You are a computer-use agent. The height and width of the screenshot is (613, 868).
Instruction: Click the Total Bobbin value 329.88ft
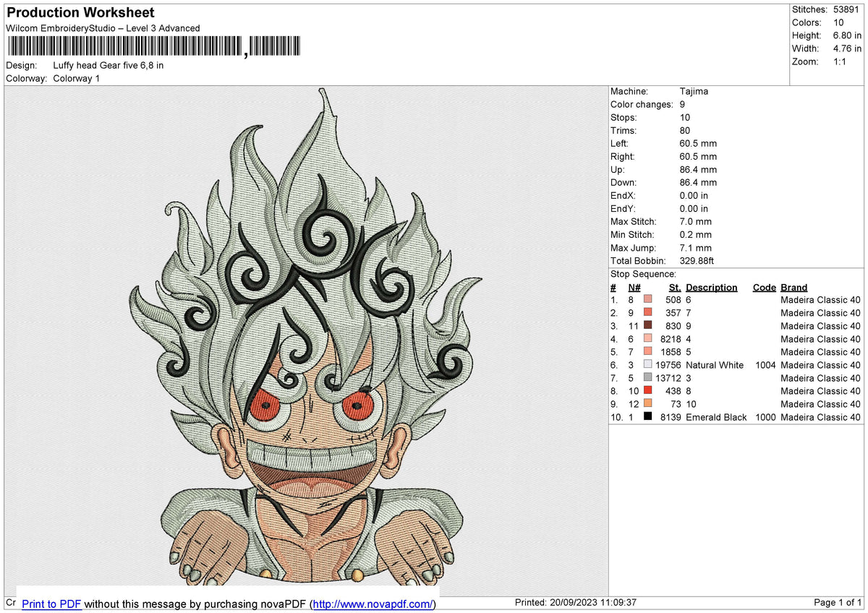click(697, 260)
